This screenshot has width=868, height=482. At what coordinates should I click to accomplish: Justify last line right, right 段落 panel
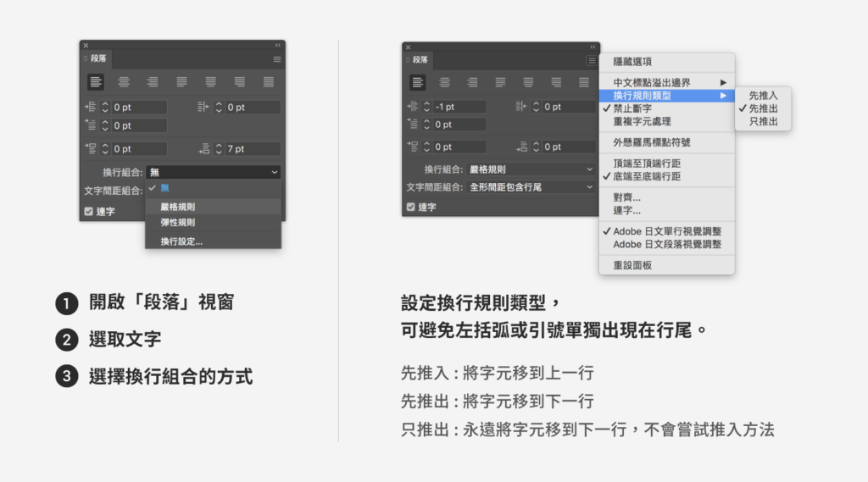point(556,82)
